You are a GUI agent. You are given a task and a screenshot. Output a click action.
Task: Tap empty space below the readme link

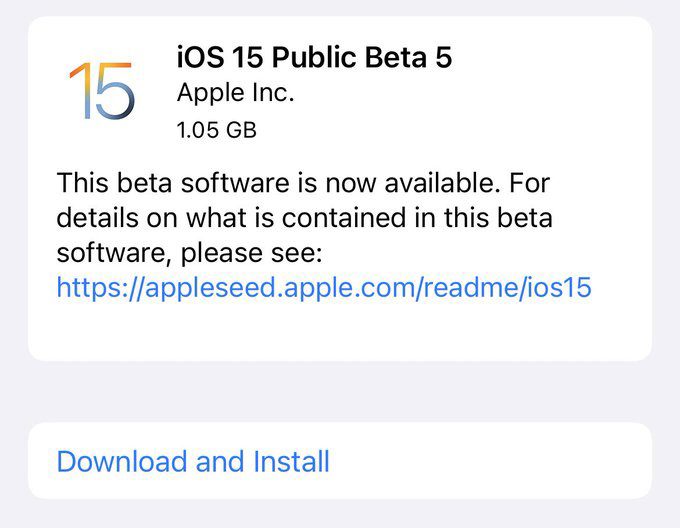point(340,332)
